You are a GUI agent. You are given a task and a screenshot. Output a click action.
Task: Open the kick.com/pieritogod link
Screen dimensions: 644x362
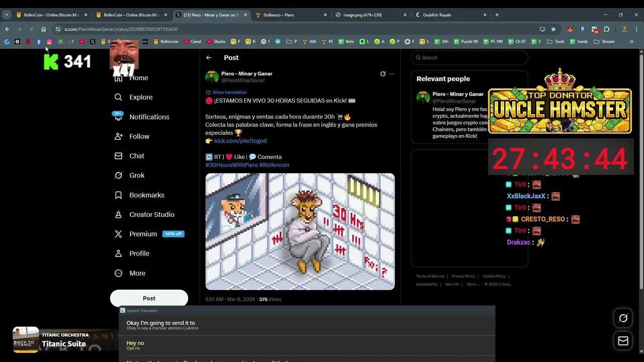[x=240, y=141]
